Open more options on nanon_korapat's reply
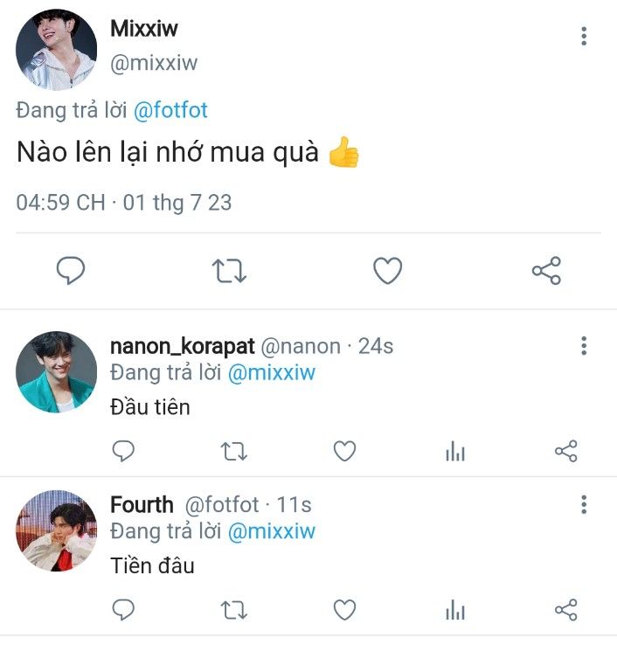Screen dimensions: 617x672 coord(584,346)
